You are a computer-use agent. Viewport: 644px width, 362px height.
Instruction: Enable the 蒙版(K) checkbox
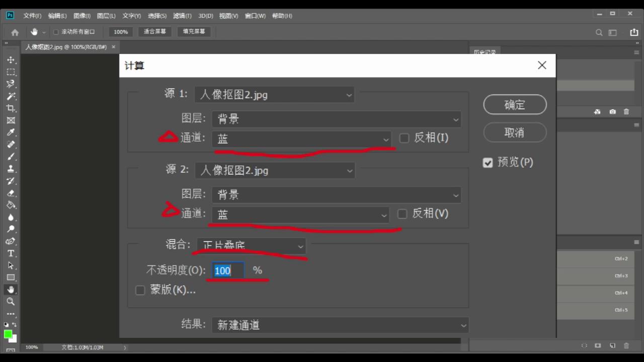click(140, 290)
